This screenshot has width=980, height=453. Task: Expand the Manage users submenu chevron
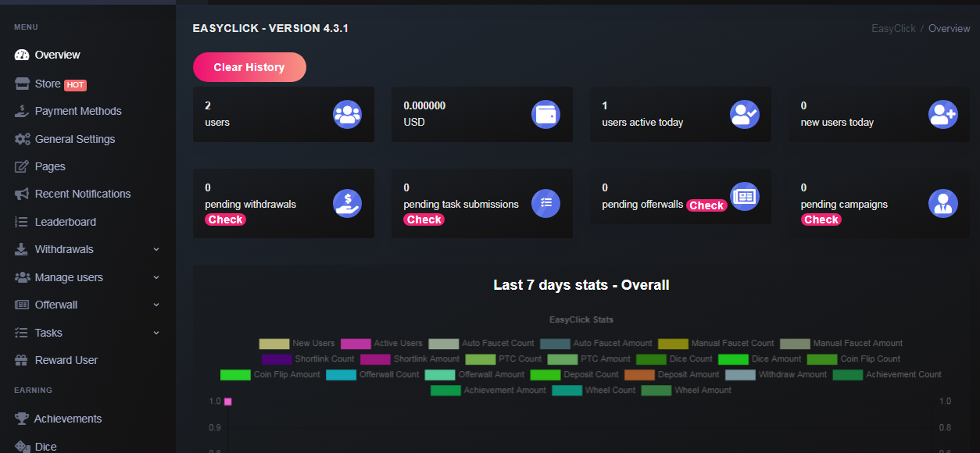click(156, 277)
